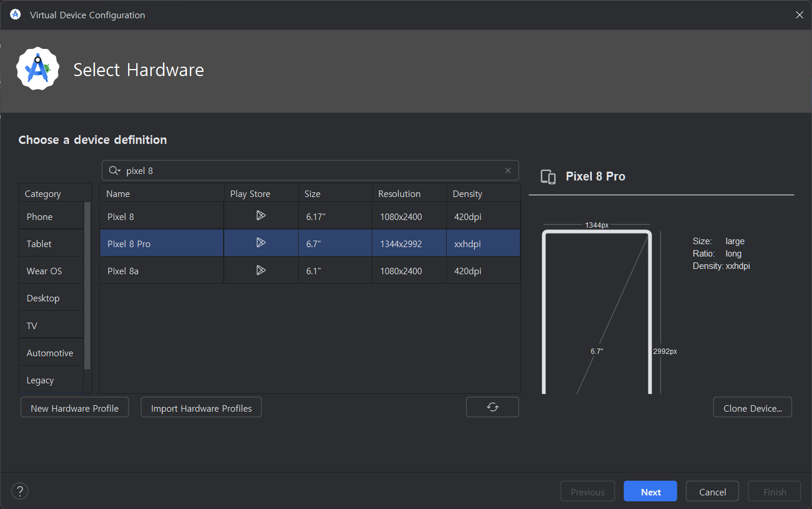Click the device icon next to Pixel 8 Pro title
812x509 pixels.
548,176
